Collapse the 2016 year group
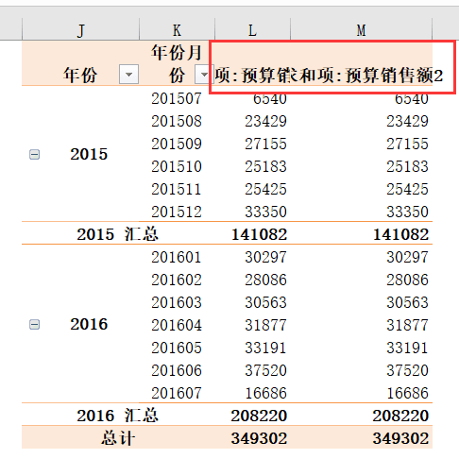The height and width of the screenshot is (476, 459). tap(34, 325)
